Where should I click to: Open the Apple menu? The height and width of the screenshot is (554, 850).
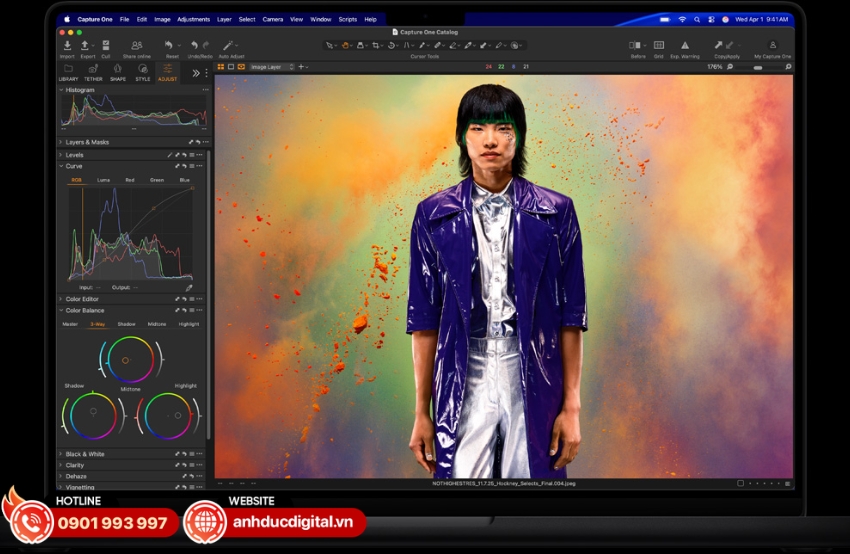click(67, 19)
